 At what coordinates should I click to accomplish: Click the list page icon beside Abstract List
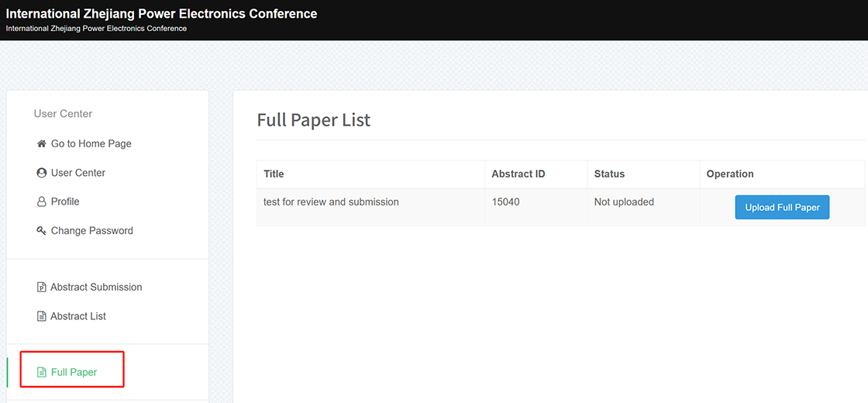coord(41,317)
